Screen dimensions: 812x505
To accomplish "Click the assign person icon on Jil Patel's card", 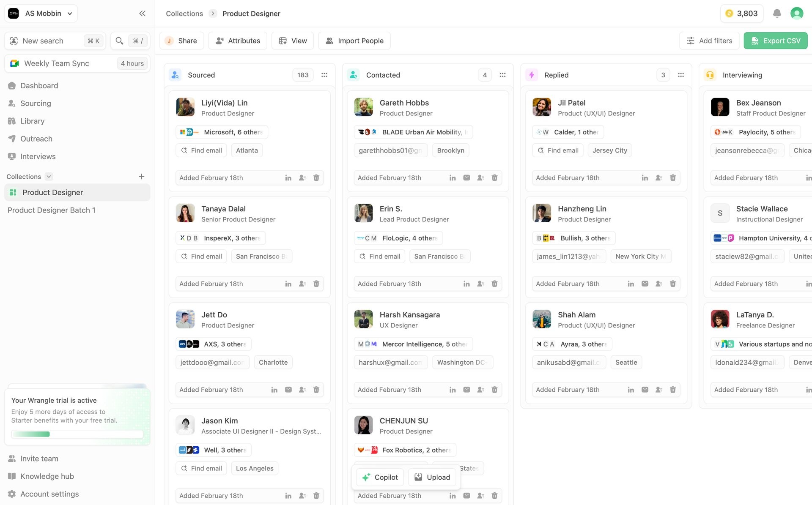I will tap(659, 178).
